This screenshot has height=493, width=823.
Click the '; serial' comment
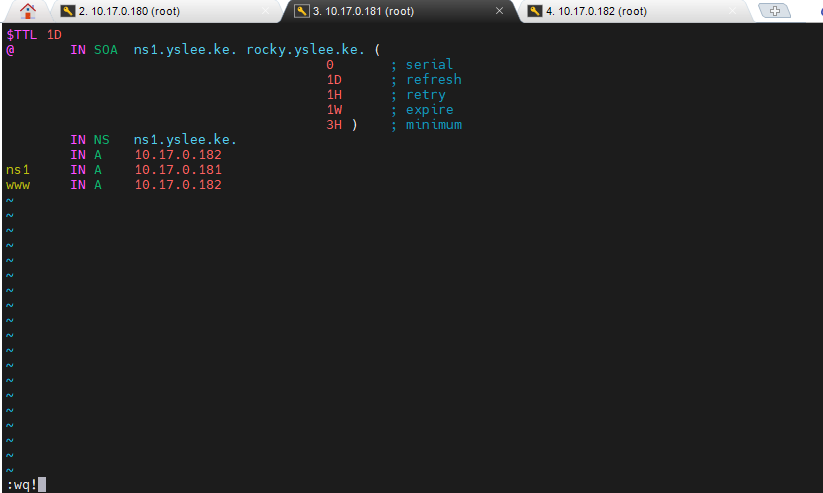422,65
